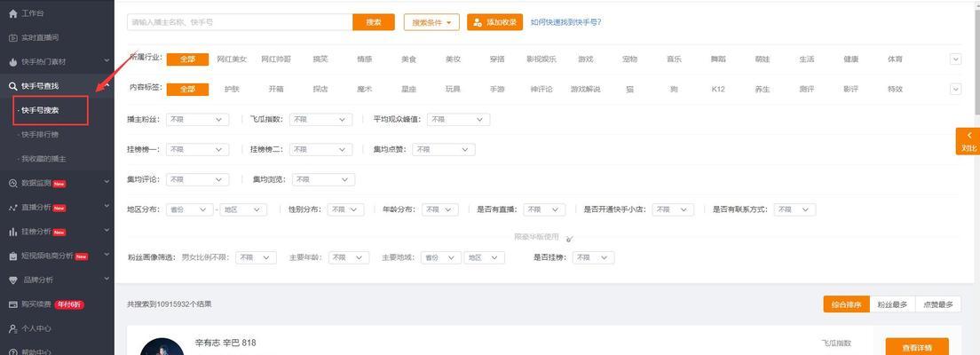Open 是否开通快手小店 dropdown
The image size is (980, 355).
[673, 210]
